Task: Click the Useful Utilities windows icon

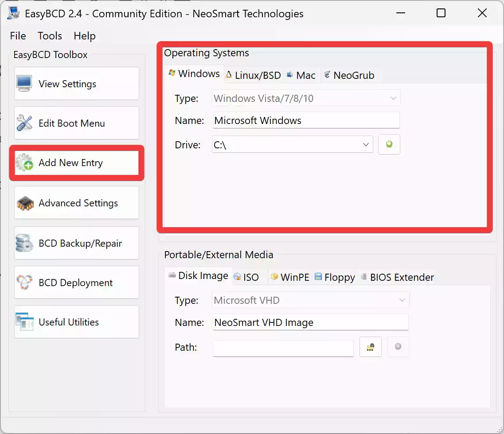Action: [x=24, y=322]
